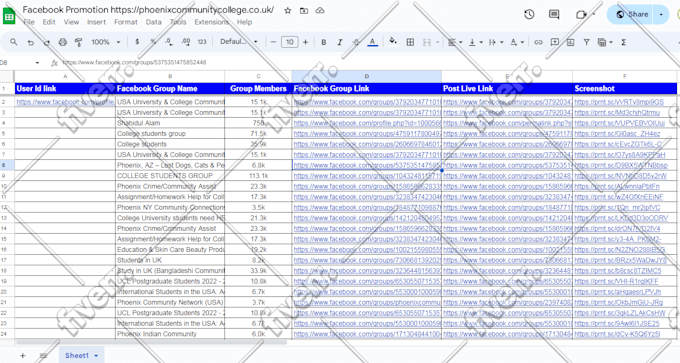Open the Insert menu
The width and height of the screenshot is (680, 363).
pos(96,22)
